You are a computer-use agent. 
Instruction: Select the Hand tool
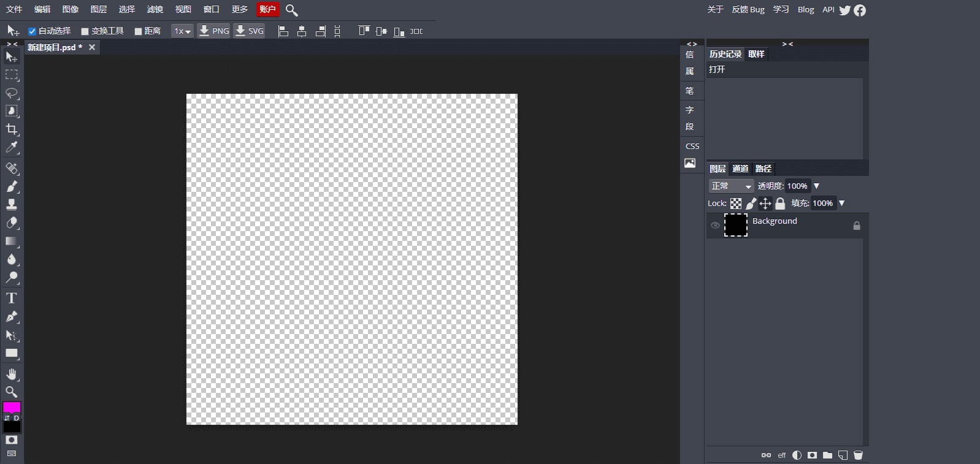[12, 374]
